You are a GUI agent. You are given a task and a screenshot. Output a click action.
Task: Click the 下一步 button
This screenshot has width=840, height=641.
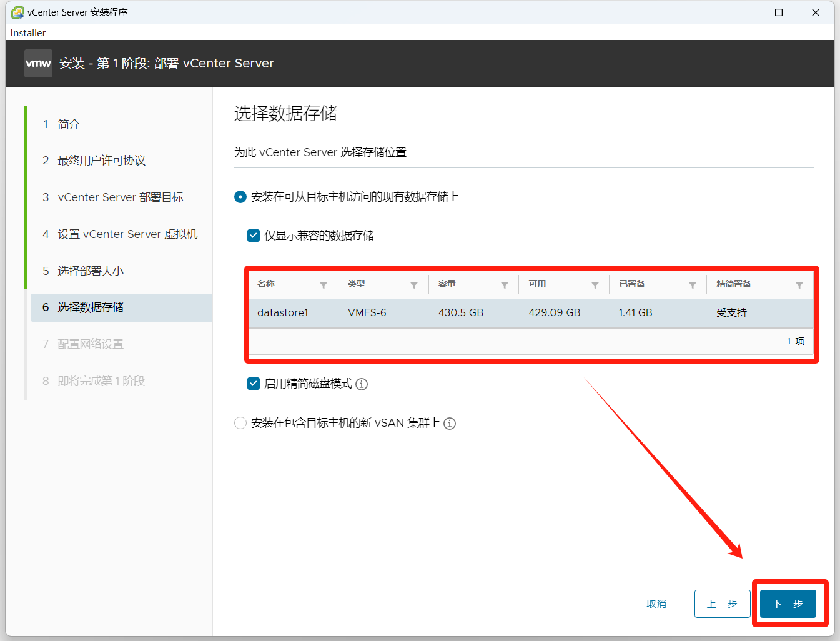pyautogui.click(x=788, y=604)
